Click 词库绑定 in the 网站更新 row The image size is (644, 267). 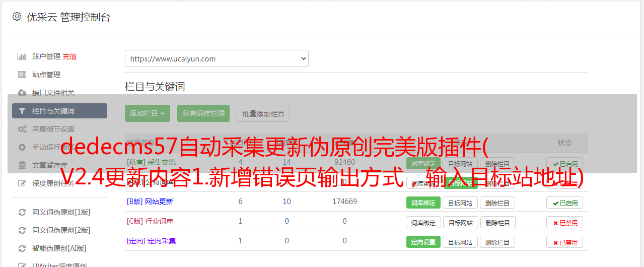pos(423,203)
